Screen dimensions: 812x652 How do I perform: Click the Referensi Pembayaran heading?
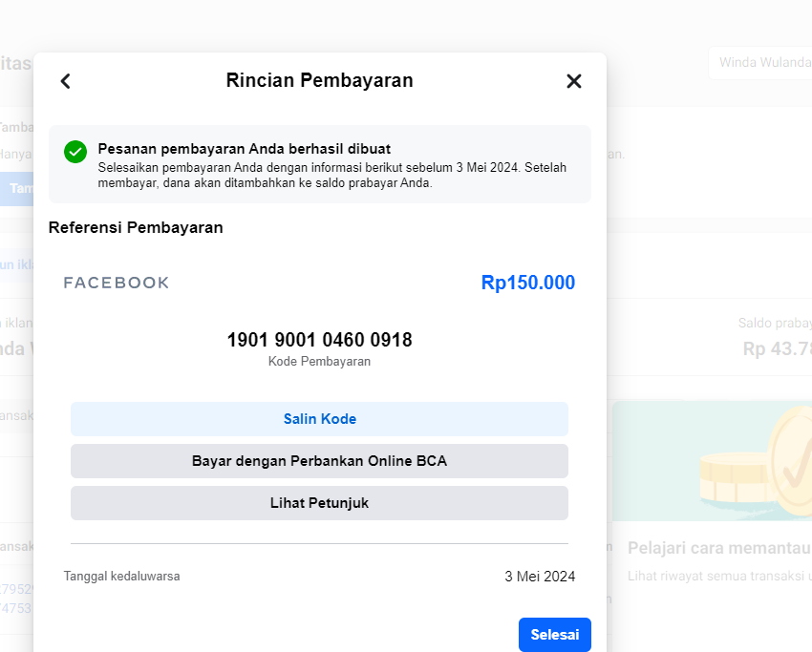[x=136, y=228]
